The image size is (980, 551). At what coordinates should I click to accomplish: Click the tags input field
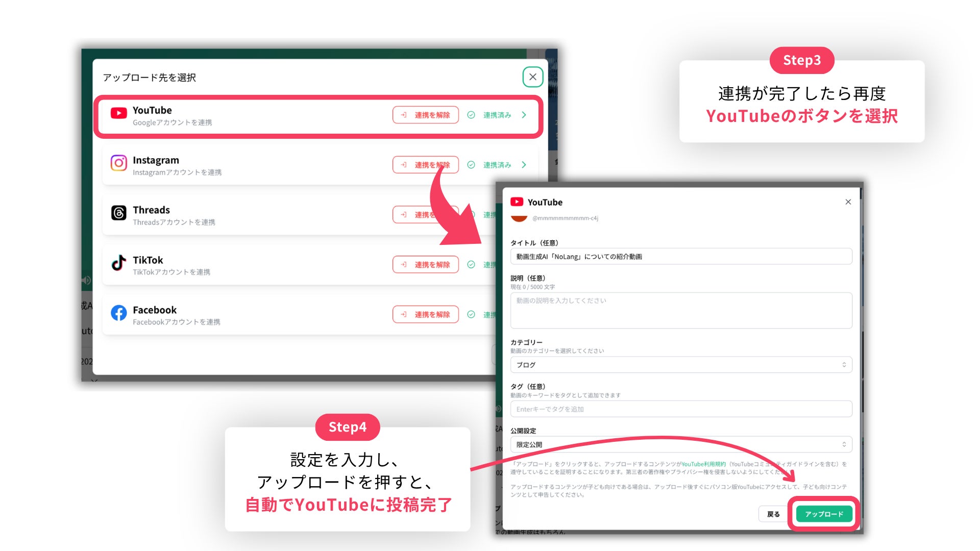[x=681, y=409]
